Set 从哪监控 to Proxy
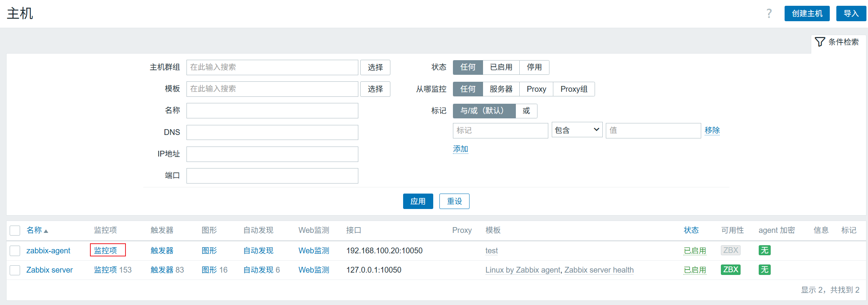Screen dimensions: 868x305 pyautogui.click(x=536, y=89)
